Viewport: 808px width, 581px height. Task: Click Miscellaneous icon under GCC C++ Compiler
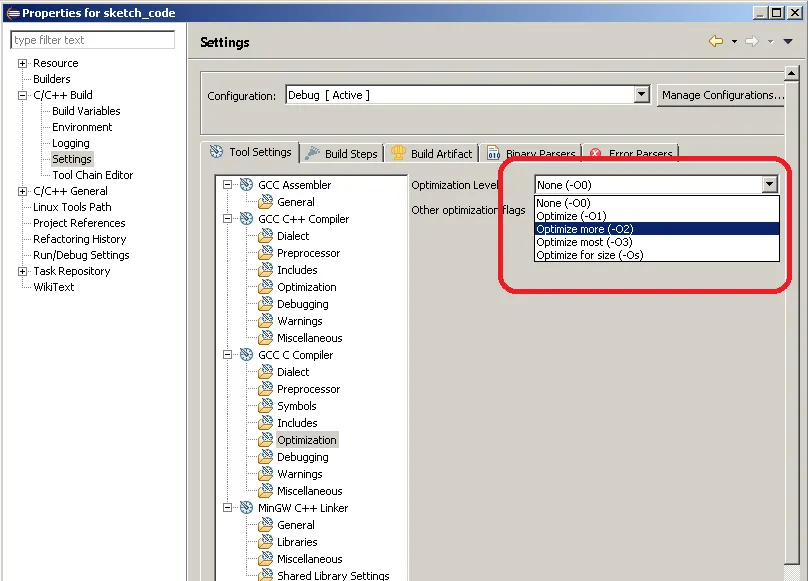tap(265, 338)
